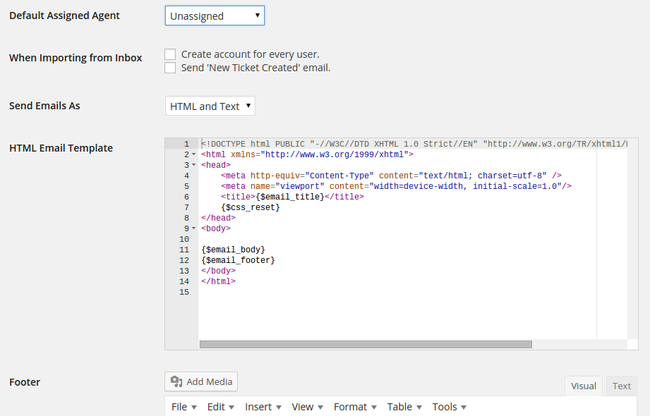
Task: Open the Table menu in footer editor
Action: (404, 407)
